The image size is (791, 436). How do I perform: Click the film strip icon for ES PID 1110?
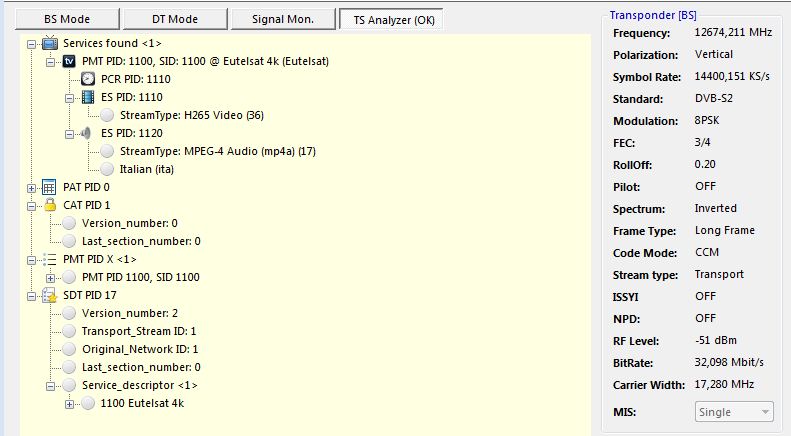(88, 97)
